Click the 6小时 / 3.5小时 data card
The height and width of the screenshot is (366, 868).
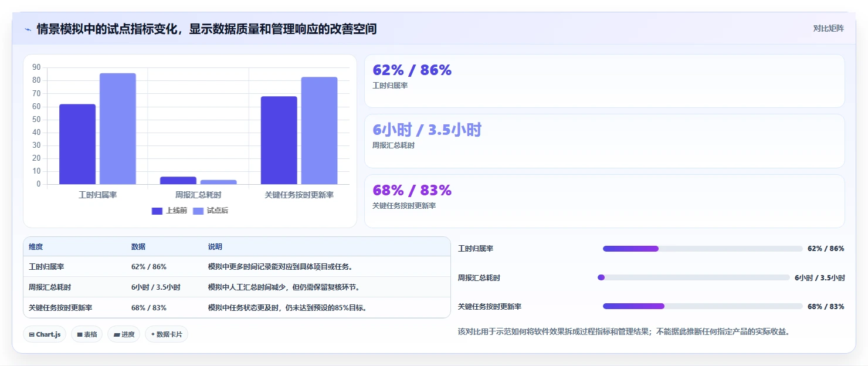(605, 141)
